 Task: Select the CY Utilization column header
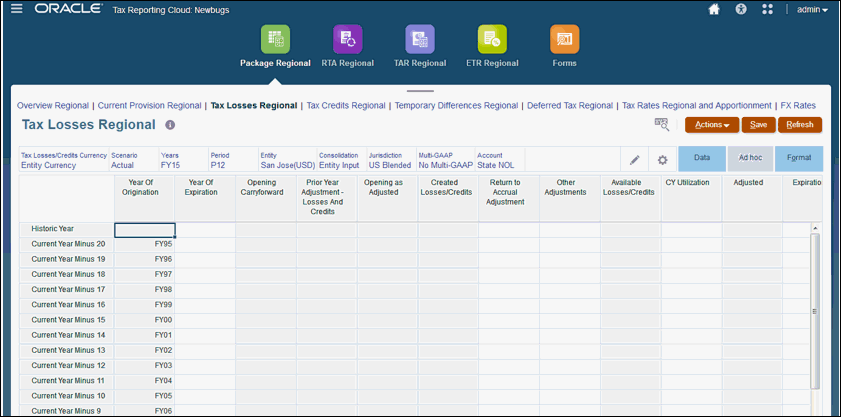tap(691, 197)
